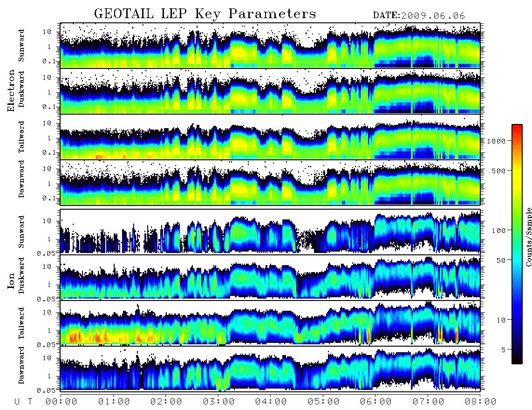Click the Counts/Sample colorbar label

coord(529,237)
